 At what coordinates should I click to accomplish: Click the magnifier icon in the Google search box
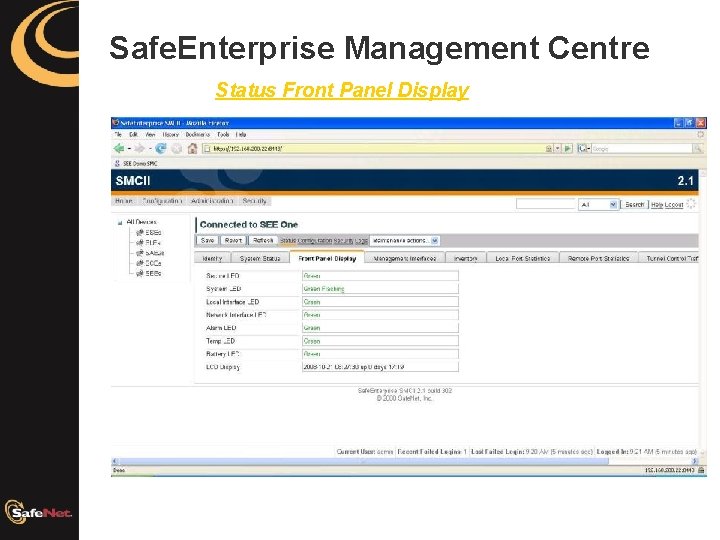click(698, 148)
